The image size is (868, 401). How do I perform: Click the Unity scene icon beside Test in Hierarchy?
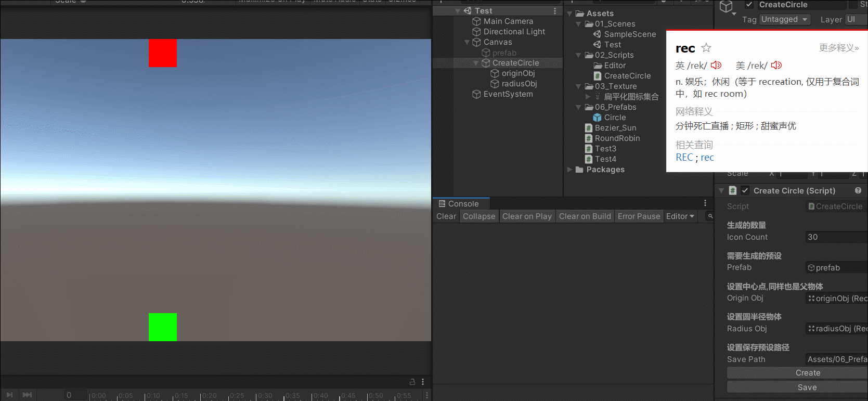[468, 10]
